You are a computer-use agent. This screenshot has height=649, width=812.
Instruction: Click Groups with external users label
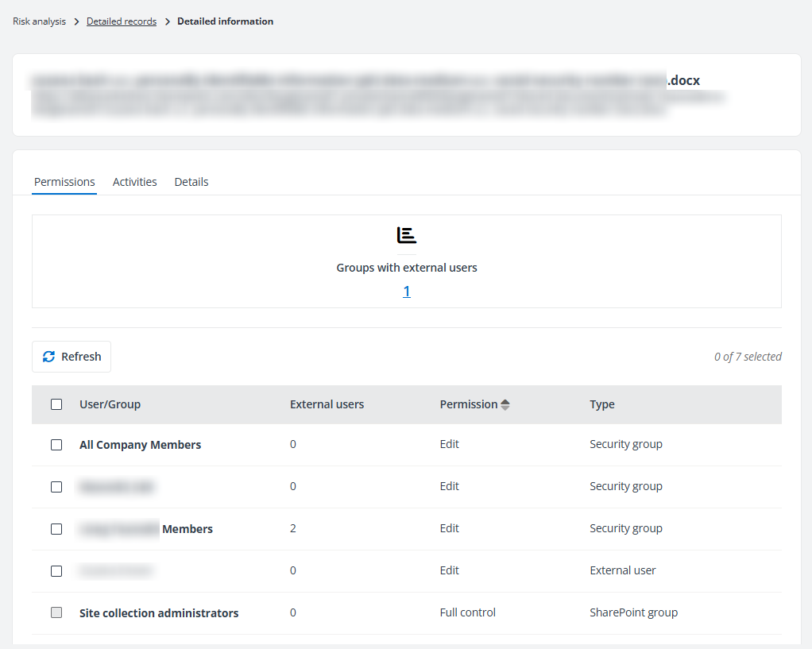pyautogui.click(x=407, y=268)
